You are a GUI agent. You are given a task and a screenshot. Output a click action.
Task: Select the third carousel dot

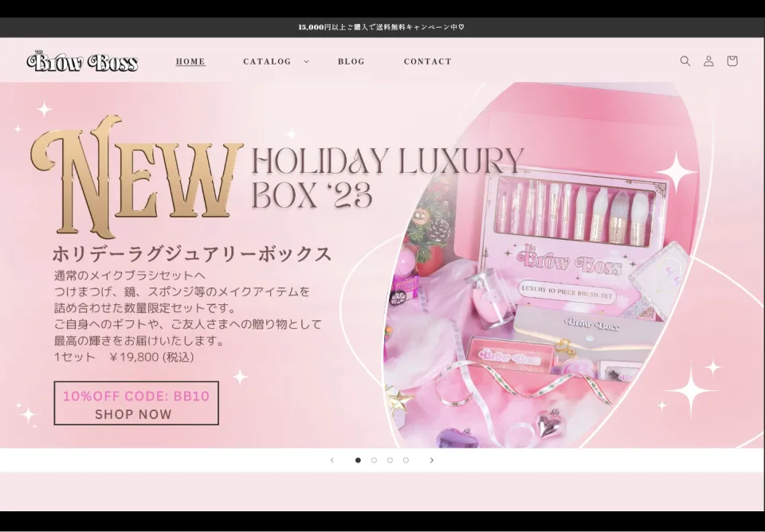[x=389, y=460]
